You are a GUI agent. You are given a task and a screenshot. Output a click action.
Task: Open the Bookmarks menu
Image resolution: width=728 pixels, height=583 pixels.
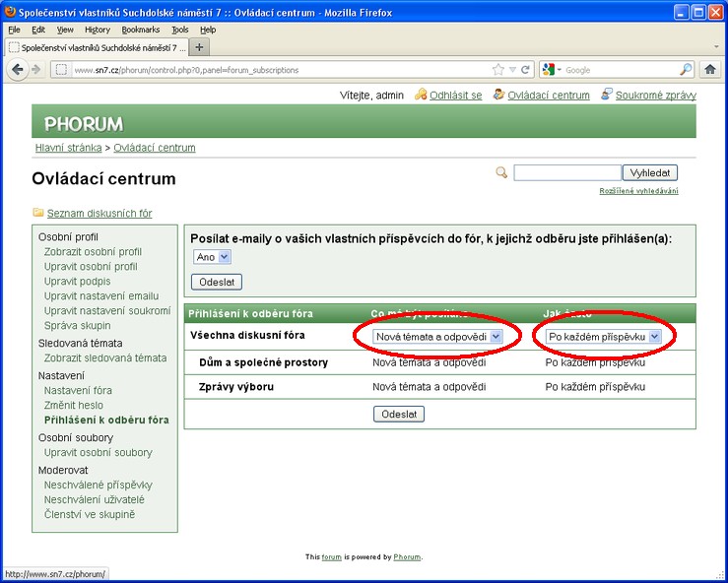pos(140,30)
